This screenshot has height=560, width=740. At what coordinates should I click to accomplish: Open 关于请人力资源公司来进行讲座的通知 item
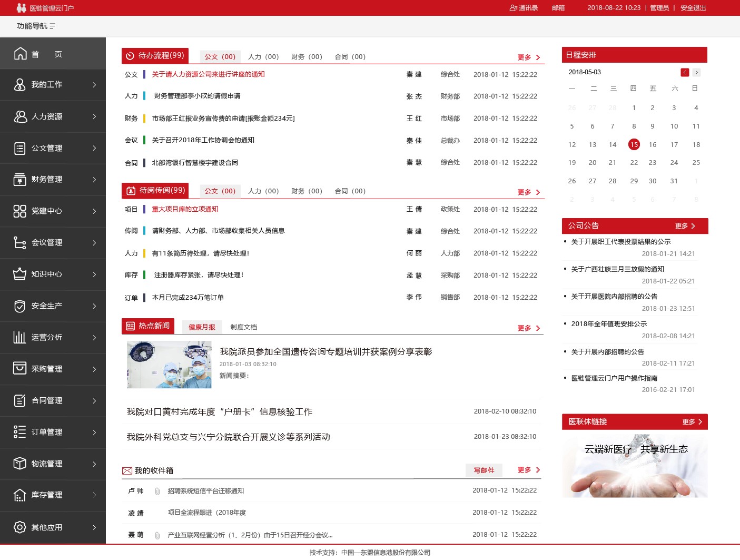[x=209, y=74]
